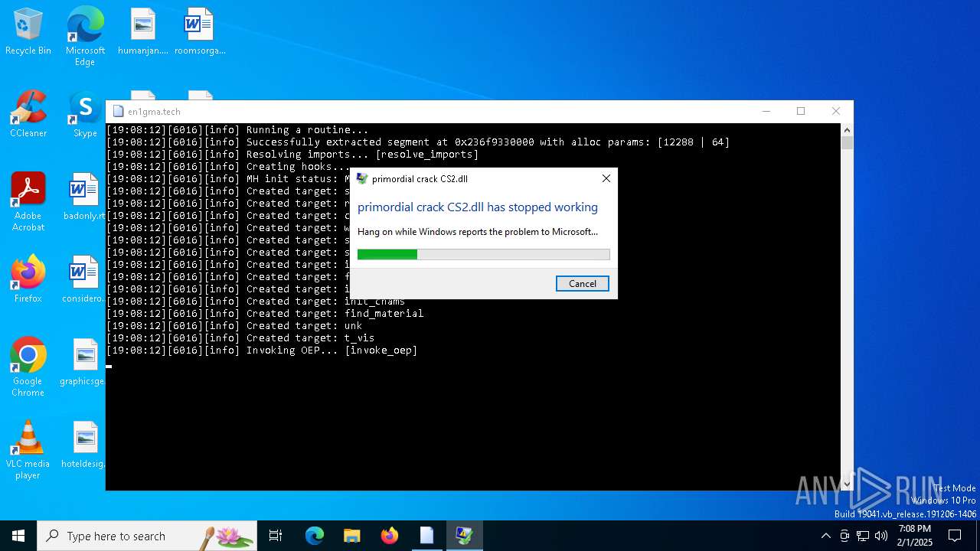Click the 'Created target: find_material' log line
The image size is (980, 551).
[265, 314]
